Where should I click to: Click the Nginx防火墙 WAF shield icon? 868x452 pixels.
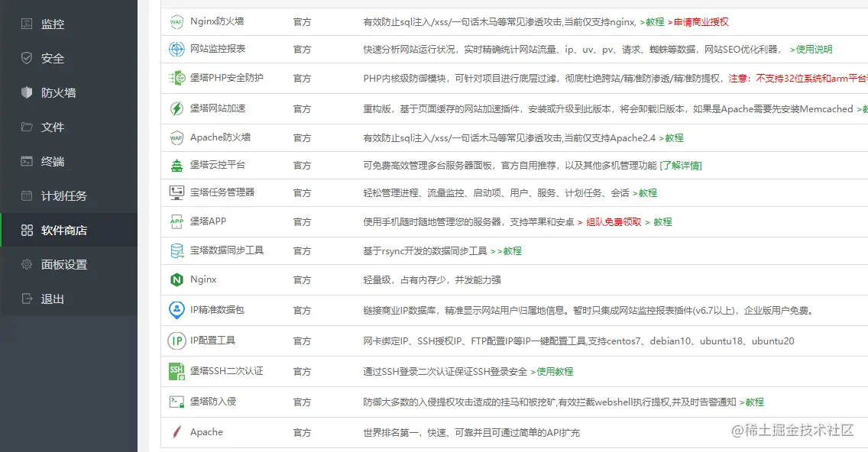(x=177, y=21)
